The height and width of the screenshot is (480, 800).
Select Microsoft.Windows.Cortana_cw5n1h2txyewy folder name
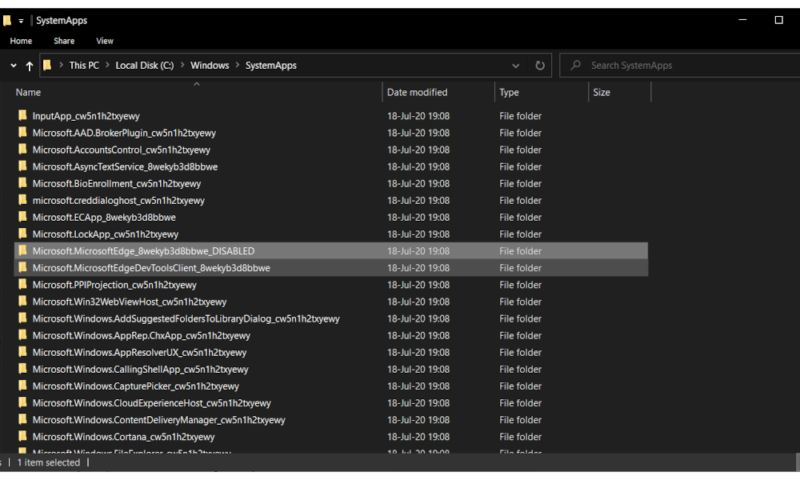click(123, 437)
